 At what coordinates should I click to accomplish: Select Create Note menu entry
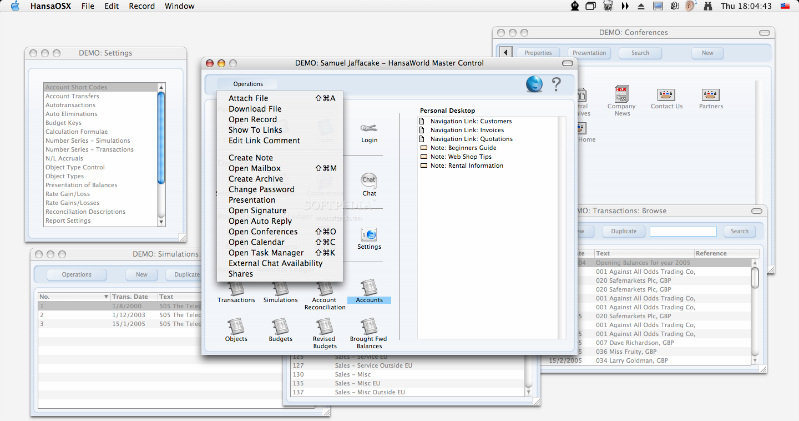(x=280, y=157)
